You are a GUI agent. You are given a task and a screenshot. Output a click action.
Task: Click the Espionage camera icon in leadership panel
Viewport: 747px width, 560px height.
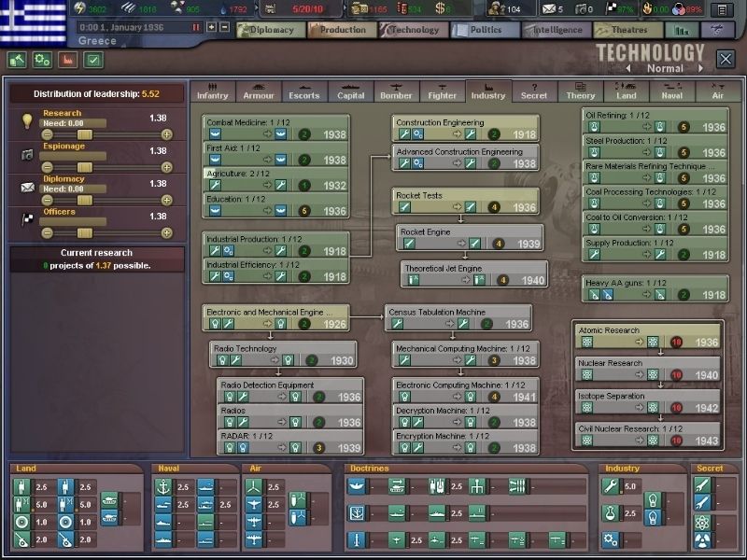coord(27,155)
